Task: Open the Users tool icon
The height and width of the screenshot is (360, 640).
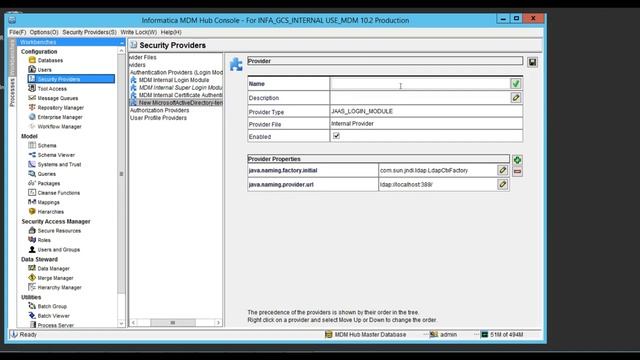Action: click(x=32, y=69)
